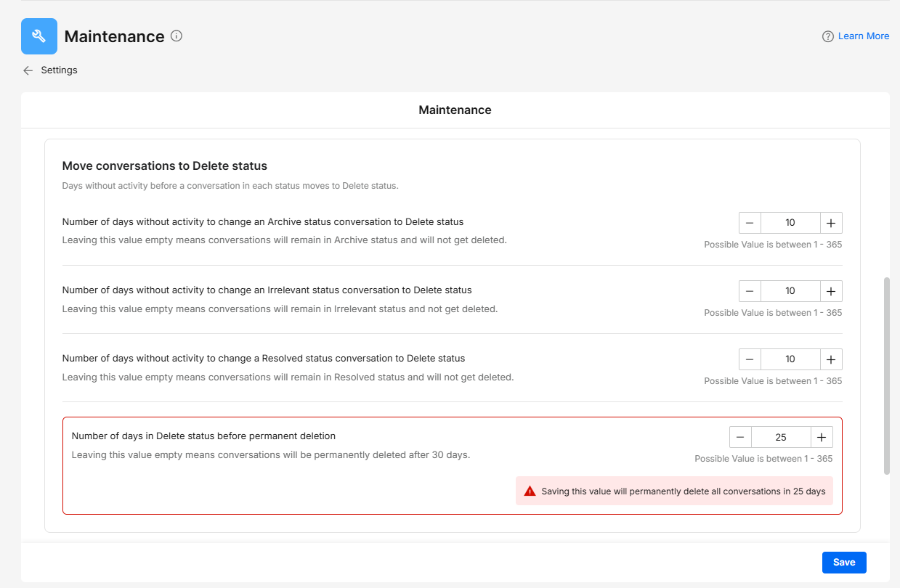Decrease Archive status days with minus

coord(750,223)
